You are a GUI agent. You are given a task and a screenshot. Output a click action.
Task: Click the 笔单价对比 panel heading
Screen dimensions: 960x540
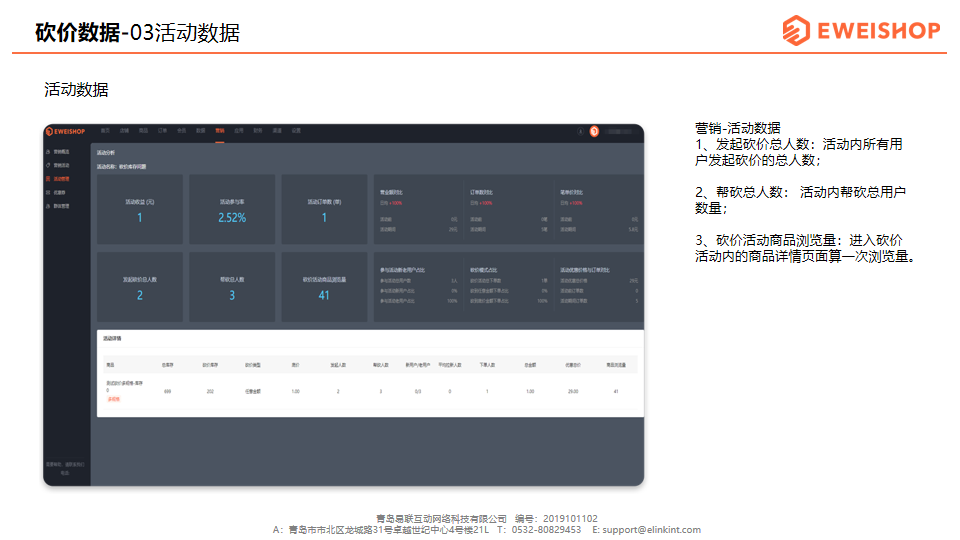pyautogui.click(x=571, y=192)
